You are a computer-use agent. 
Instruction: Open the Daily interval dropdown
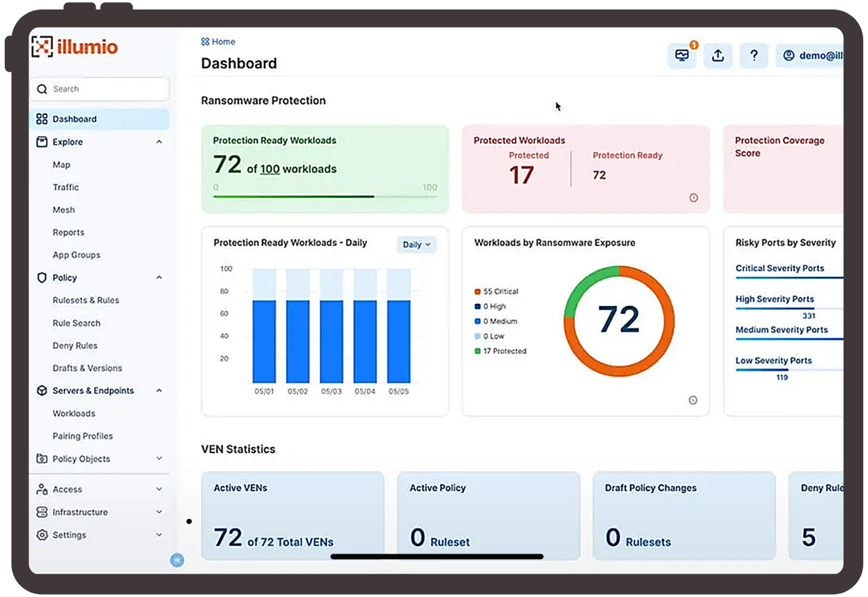(416, 245)
